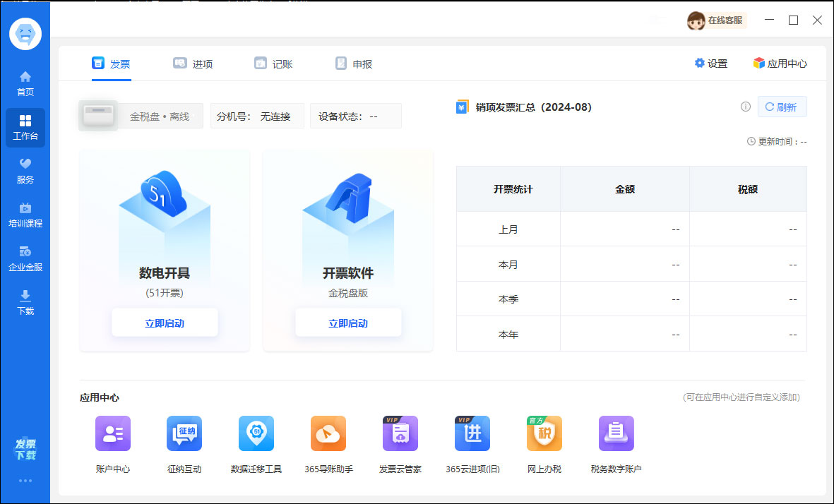Open the 发票云管家 VIP icon

pyautogui.click(x=400, y=433)
